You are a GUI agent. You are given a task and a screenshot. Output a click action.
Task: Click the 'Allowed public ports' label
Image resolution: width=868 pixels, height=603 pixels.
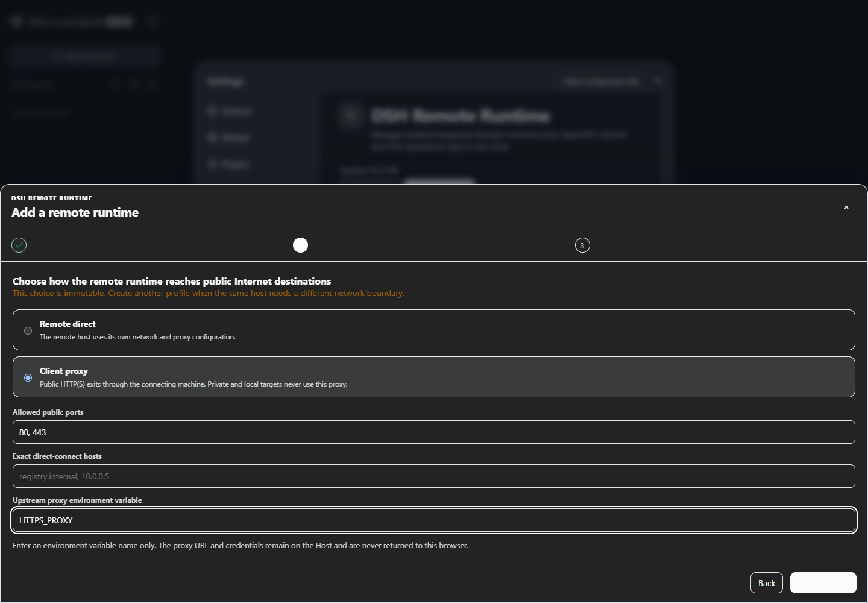48,412
